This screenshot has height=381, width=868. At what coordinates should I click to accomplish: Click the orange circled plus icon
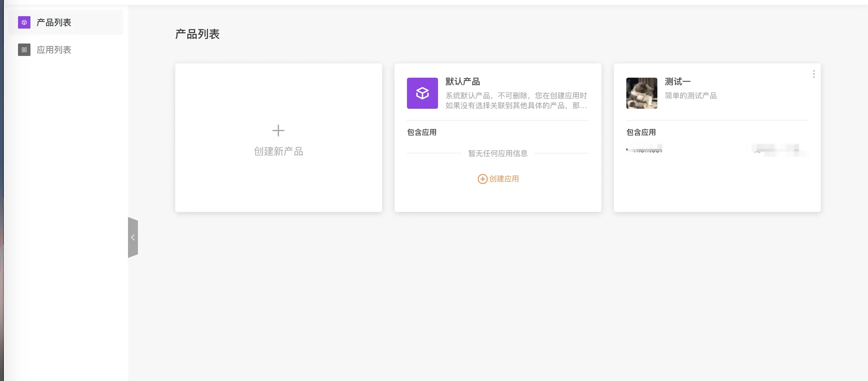click(482, 179)
